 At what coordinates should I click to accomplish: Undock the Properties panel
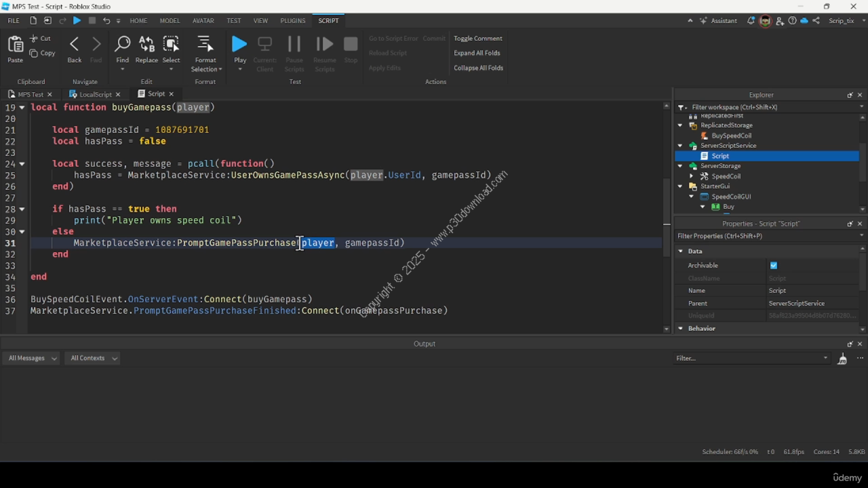[x=850, y=224]
